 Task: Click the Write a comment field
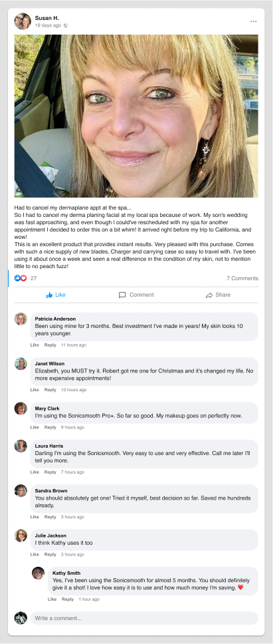pyautogui.click(x=144, y=618)
